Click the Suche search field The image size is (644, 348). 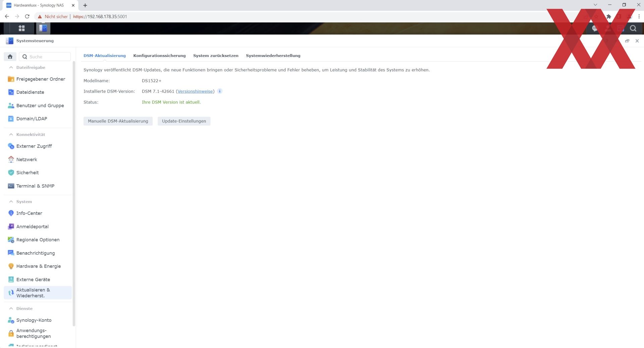[x=45, y=57]
